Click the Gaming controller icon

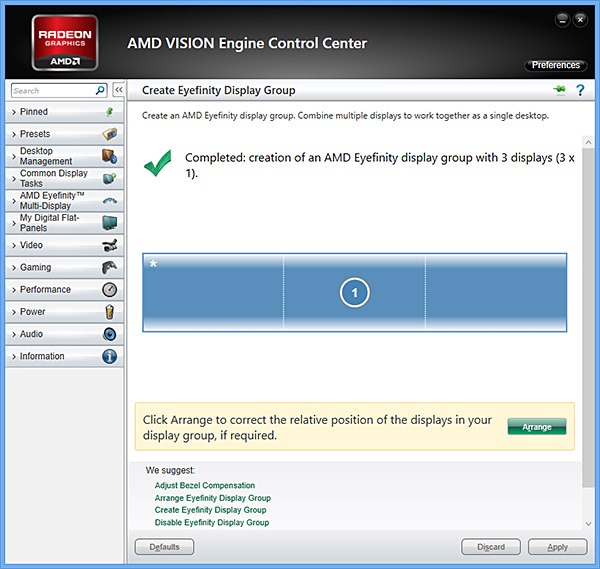[110, 267]
